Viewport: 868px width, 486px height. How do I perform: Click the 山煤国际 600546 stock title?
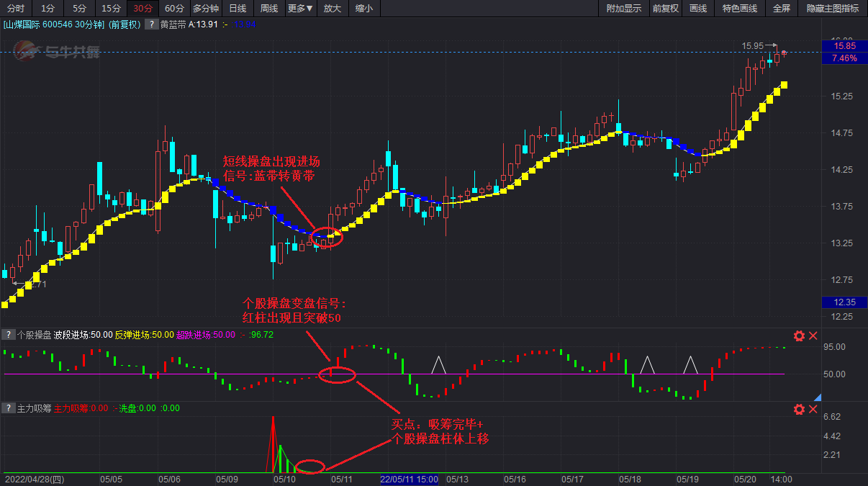point(55,24)
